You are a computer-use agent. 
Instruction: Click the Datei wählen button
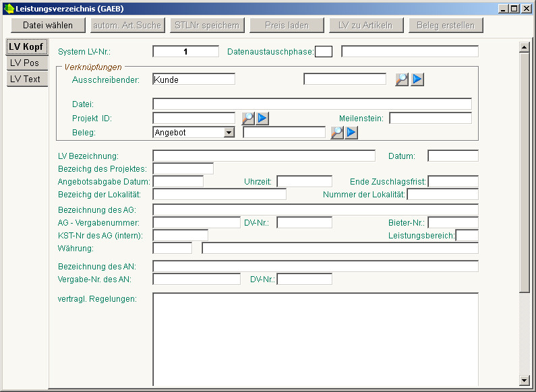48,26
